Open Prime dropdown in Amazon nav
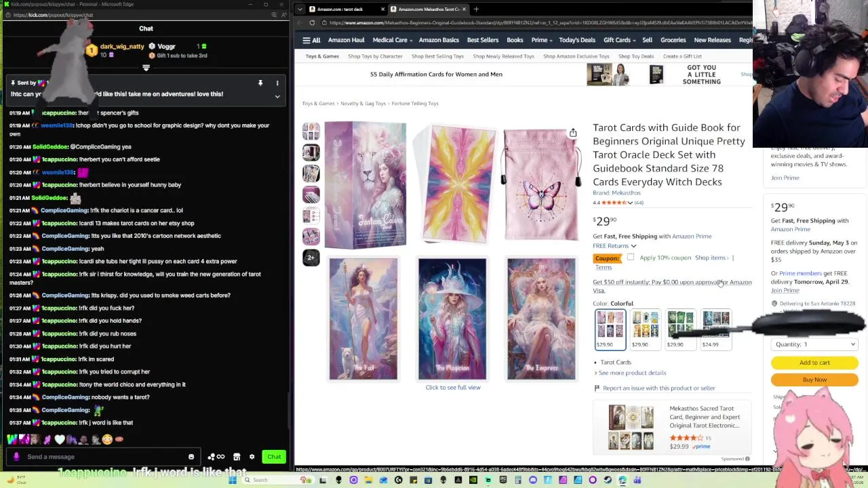 tap(541, 40)
